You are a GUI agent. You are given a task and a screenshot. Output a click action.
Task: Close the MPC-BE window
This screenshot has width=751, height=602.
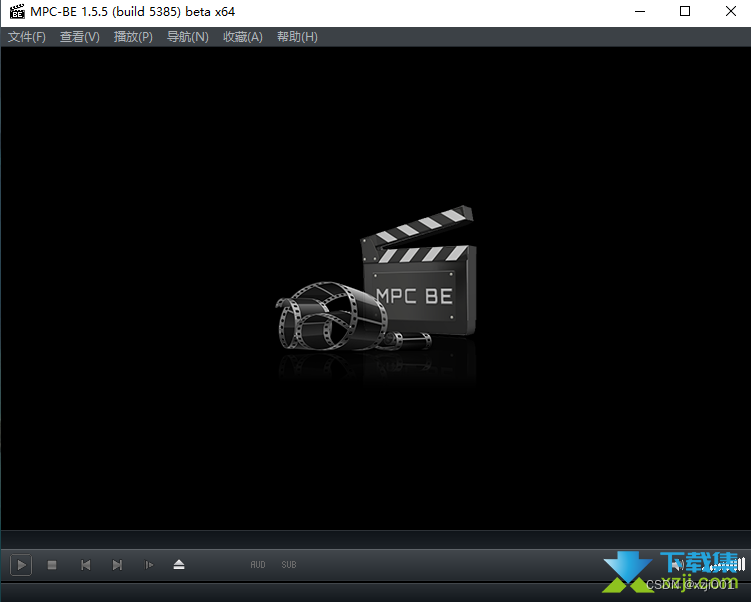[x=730, y=11]
